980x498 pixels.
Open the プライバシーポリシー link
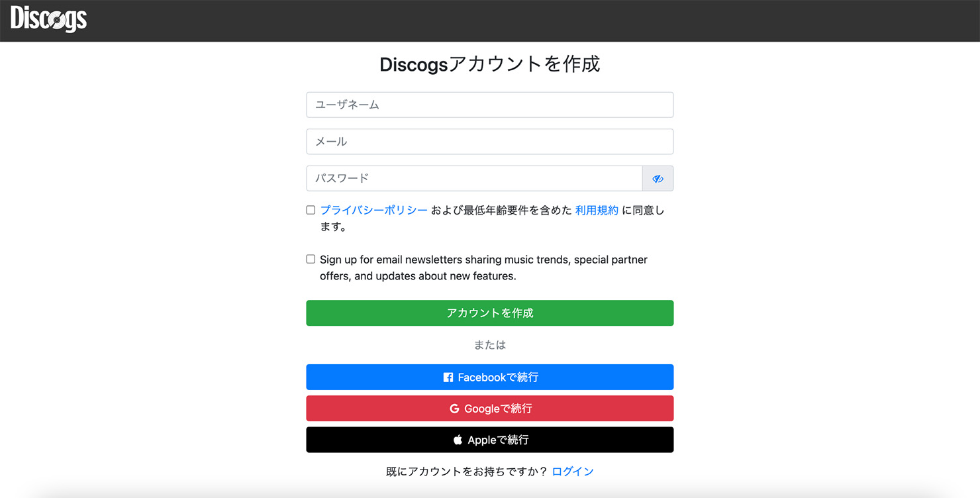point(374,210)
